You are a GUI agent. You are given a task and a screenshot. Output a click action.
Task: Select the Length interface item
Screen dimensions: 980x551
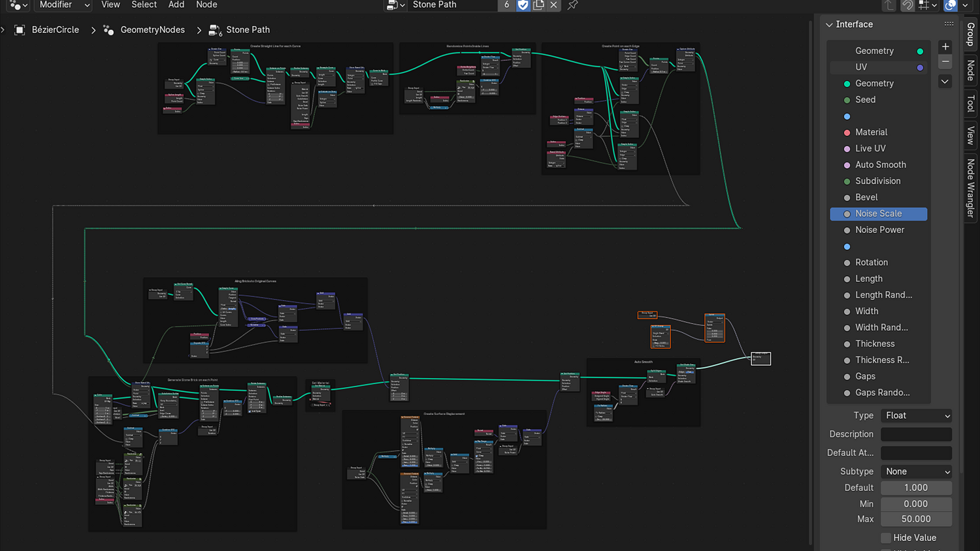click(x=879, y=279)
